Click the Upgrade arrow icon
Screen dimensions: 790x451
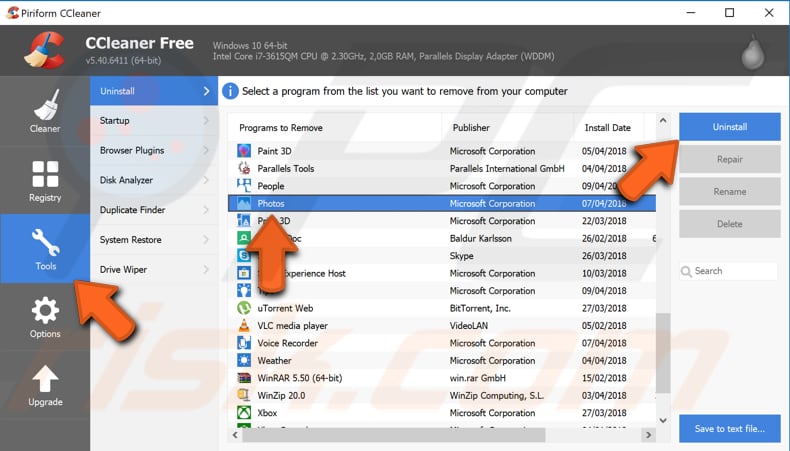(45, 378)
